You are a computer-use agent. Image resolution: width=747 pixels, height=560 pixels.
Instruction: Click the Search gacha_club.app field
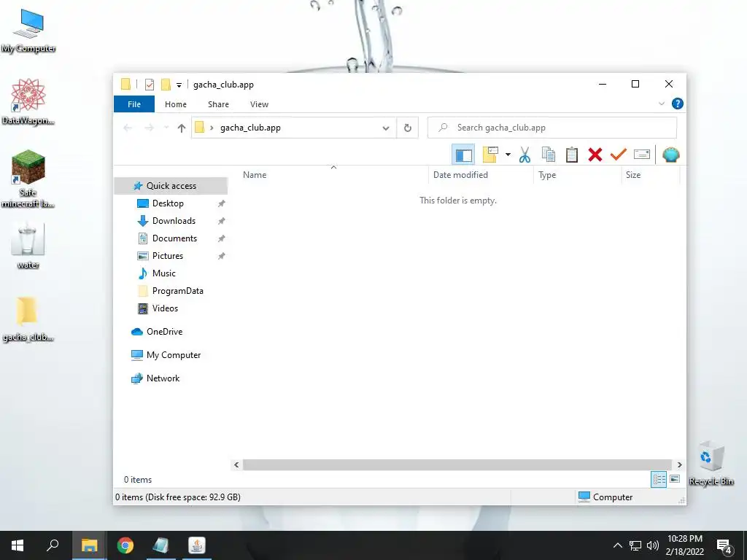pos(552,128)
